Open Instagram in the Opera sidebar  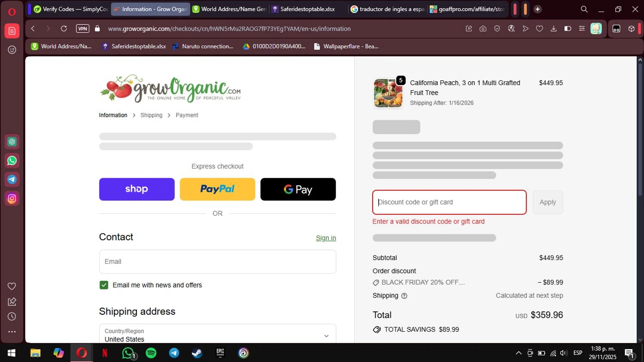pyautogui.click(x=12, y=198)
